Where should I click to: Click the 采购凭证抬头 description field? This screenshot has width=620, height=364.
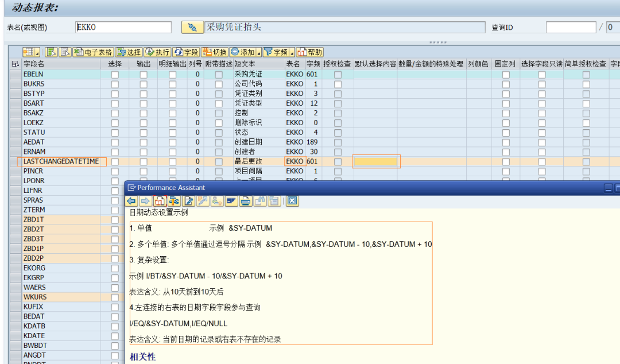pos(345,28)
